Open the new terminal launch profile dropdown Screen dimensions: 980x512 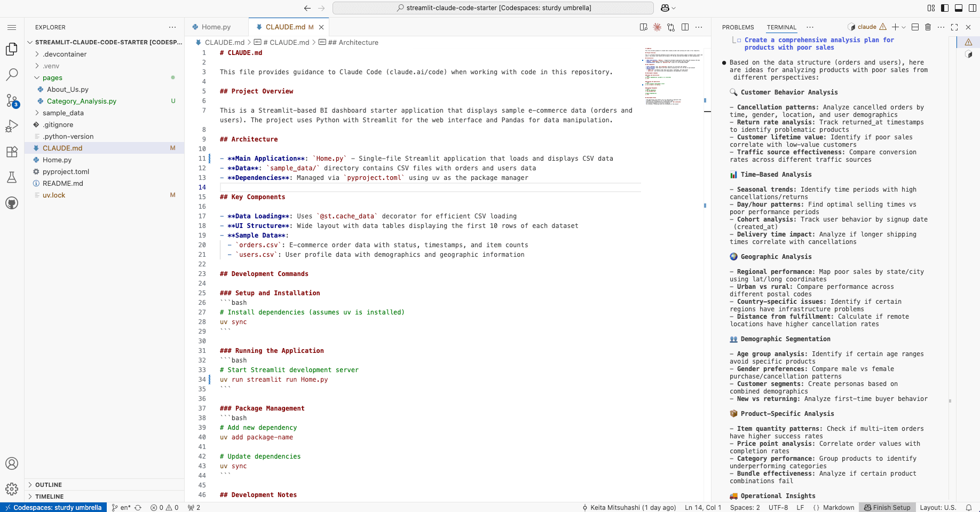coord(904,27)
